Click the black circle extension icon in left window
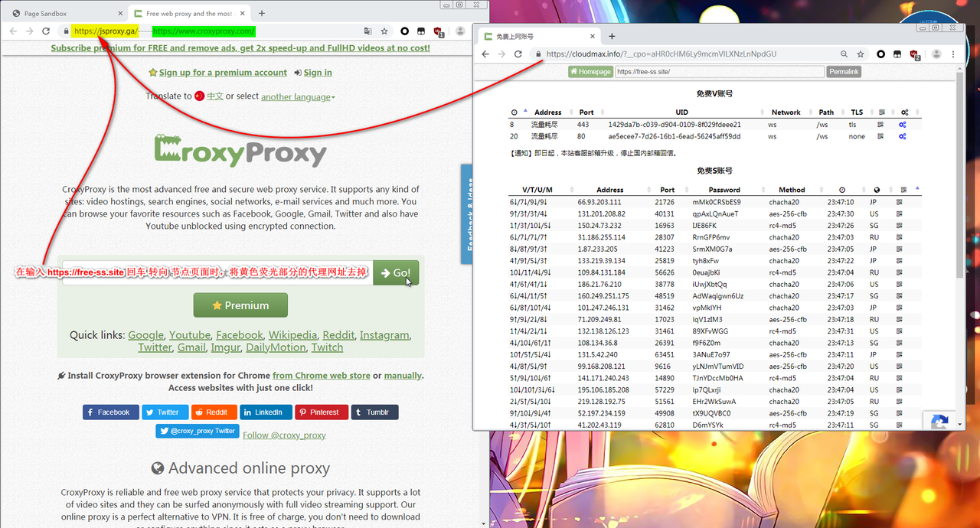Image resolution: width=980 pixels, height=528 pixels. click(x=404, y=31)
